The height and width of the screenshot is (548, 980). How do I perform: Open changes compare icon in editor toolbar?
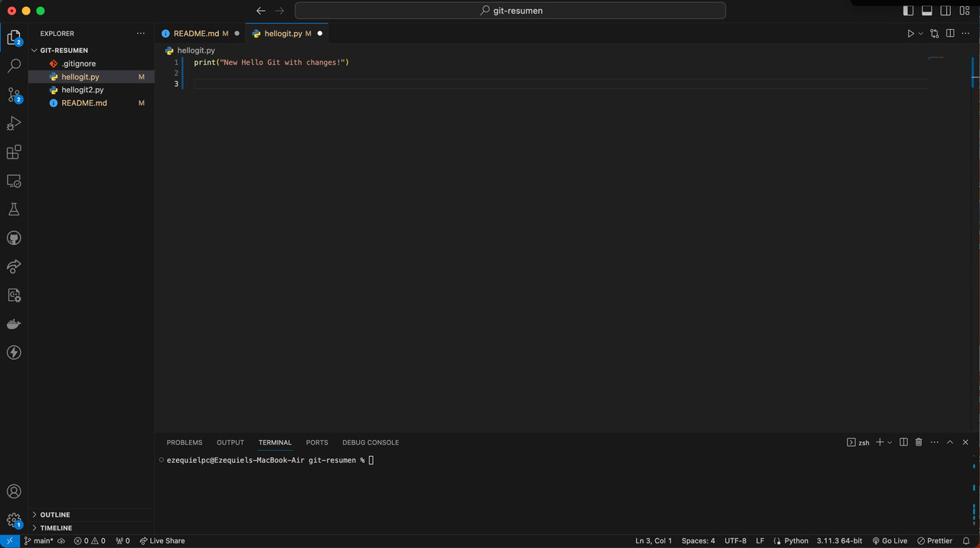tap(935, 34)
